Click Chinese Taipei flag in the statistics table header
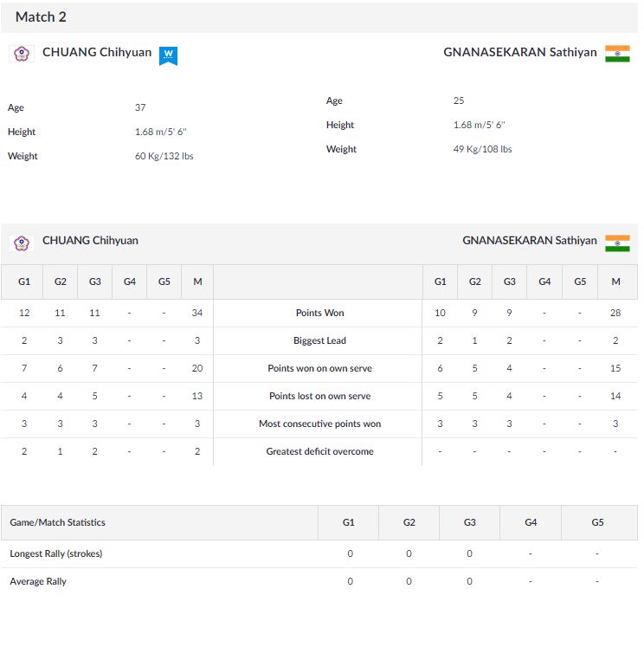 (x=21, y=243)
